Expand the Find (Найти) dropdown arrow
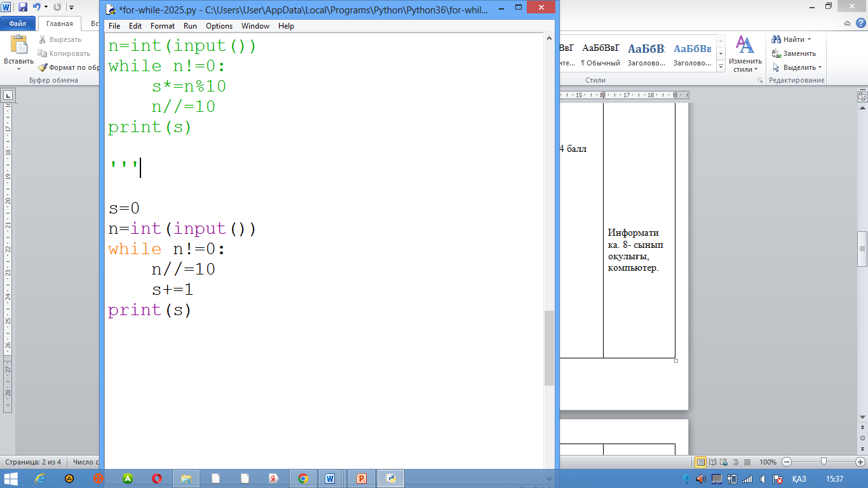 pos(811,39)
